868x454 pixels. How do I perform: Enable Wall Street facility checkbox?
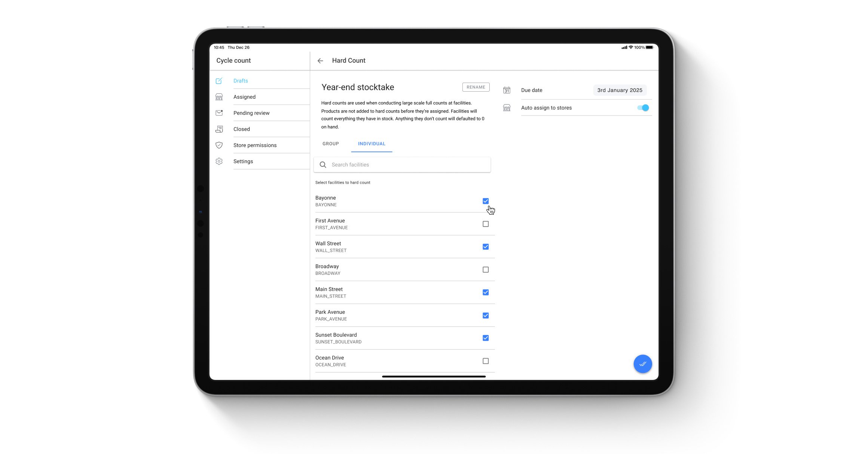point(486,246)
